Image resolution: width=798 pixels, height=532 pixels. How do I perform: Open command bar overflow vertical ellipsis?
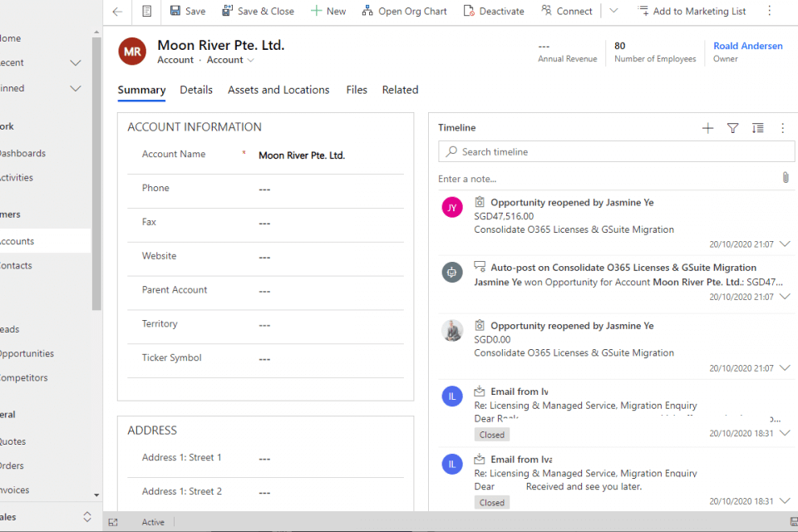[769, 12]
